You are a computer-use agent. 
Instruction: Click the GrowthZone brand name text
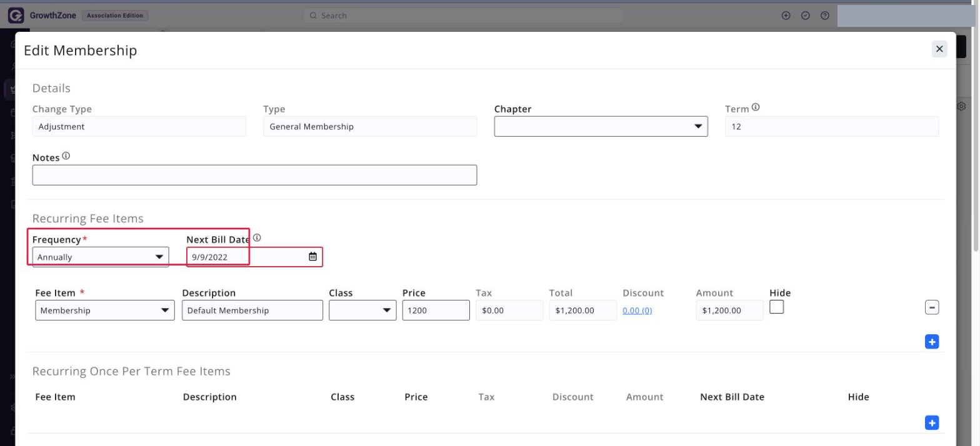(x=52, y=16)
